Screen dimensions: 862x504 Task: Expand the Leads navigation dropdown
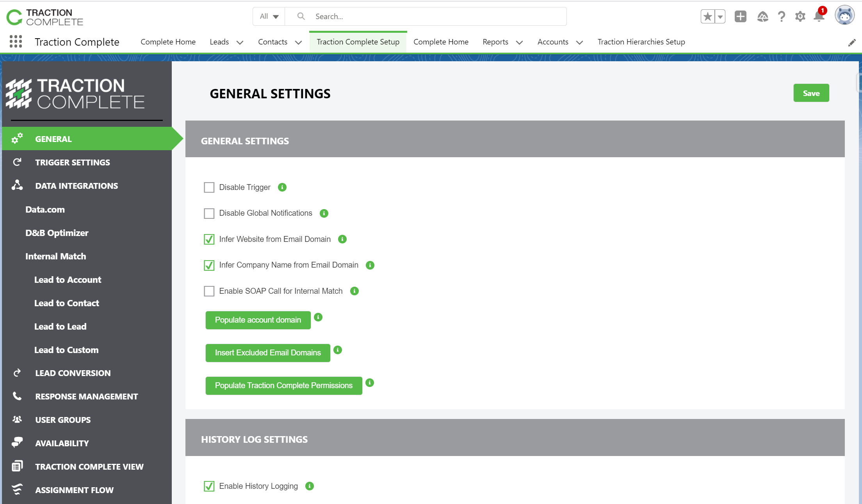point(240,42)
